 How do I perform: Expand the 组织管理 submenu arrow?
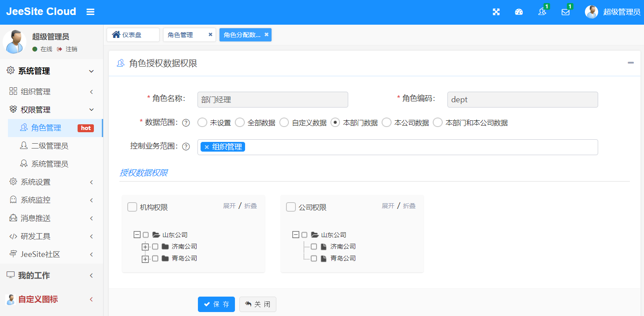[92, 92]
